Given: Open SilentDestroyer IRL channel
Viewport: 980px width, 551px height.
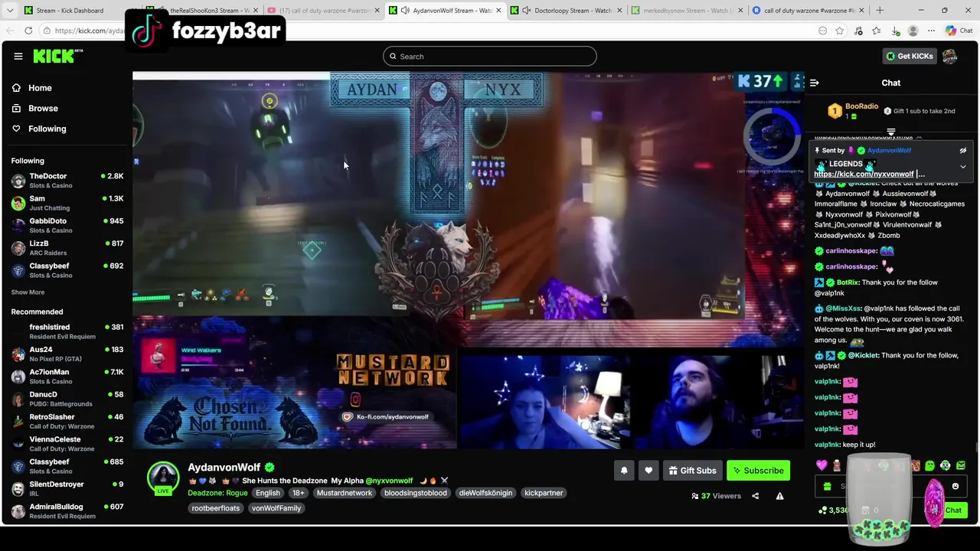Looking at the screenshot, I should [67, 488].
